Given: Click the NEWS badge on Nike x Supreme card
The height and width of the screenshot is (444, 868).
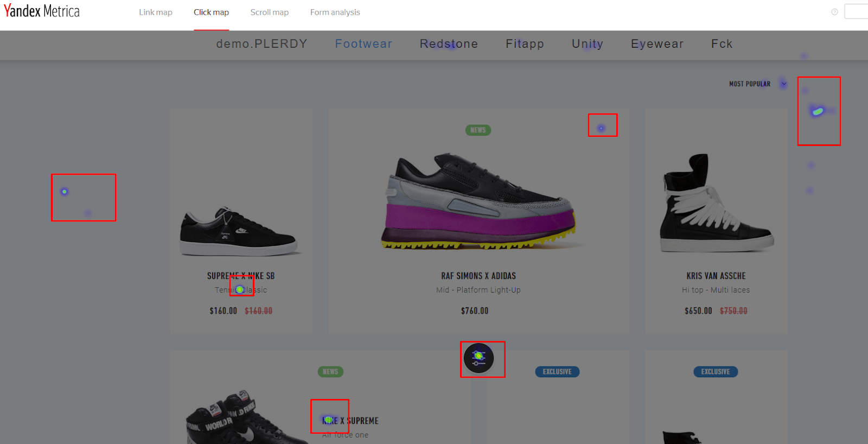Looking at the screenshot, I should (x=330, y=372).
